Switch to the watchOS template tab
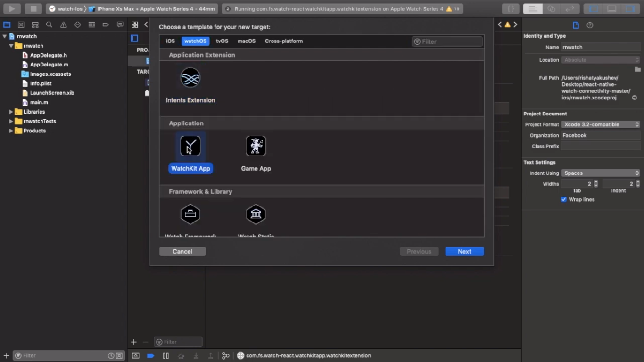644x362 pixels. 195,41
